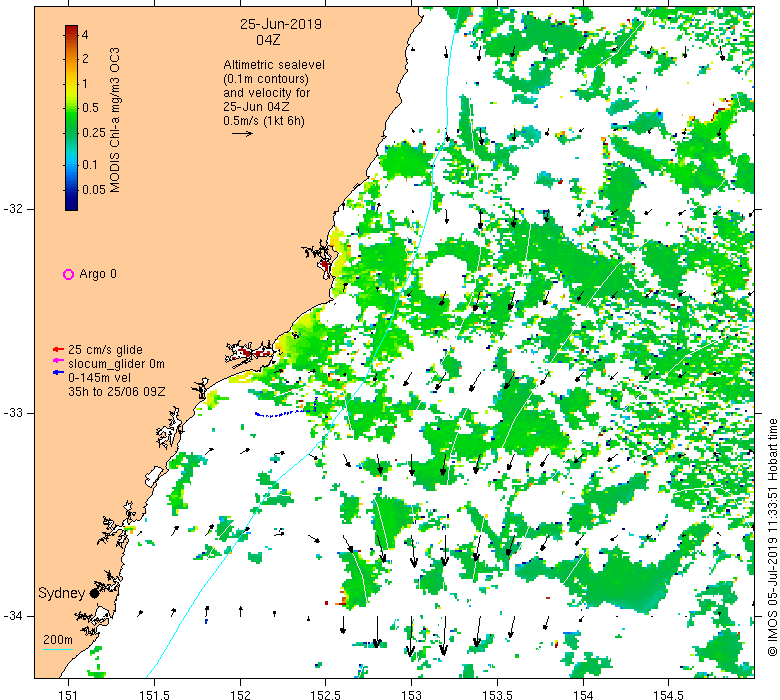780x700 pixels.
Task: Click the '0-145m vel' label
Action: click(99, 378)
